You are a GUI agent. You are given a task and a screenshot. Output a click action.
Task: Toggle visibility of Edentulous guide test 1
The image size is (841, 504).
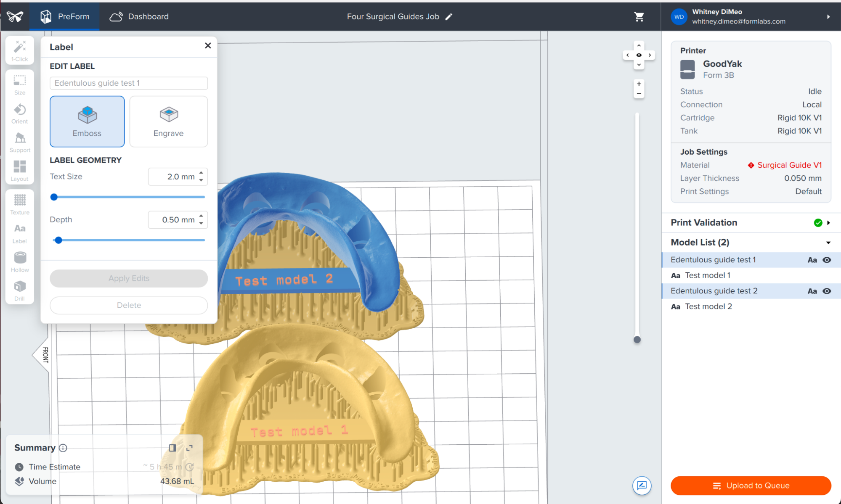[827, 260]
